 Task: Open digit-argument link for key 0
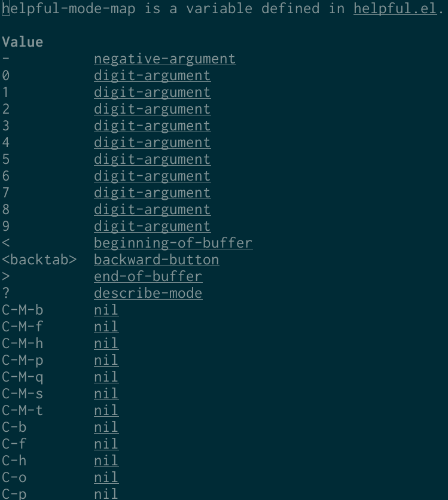tap(153, 76)
